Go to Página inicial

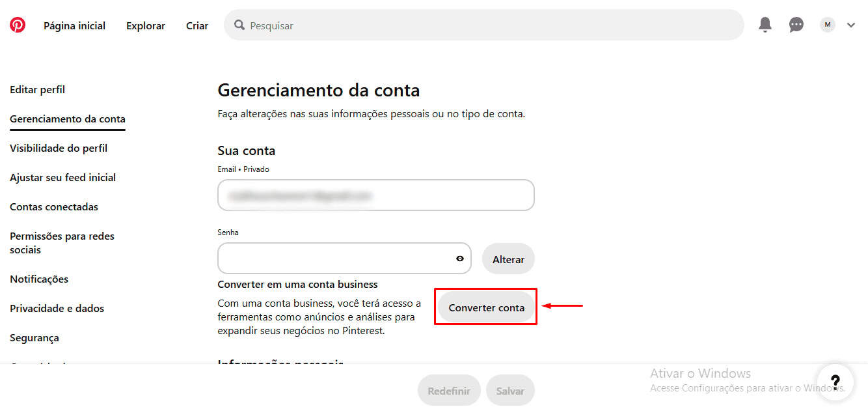coord(74,25)
